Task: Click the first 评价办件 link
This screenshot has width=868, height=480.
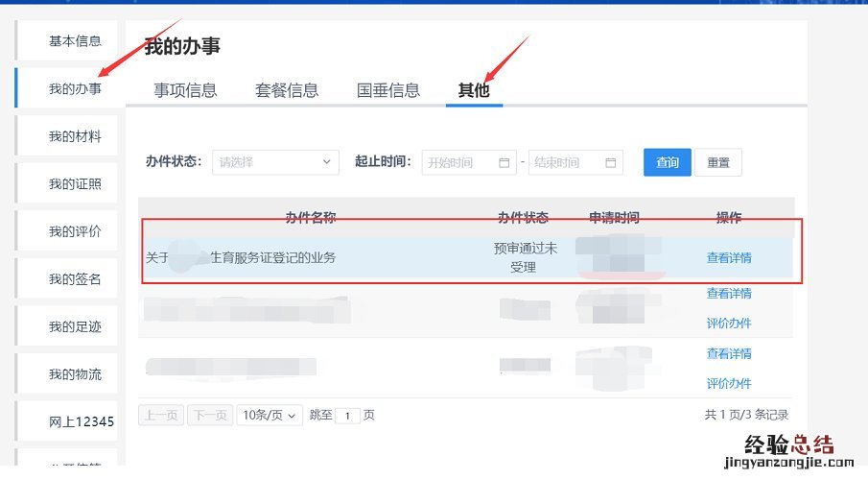Action: click(729, 324)
